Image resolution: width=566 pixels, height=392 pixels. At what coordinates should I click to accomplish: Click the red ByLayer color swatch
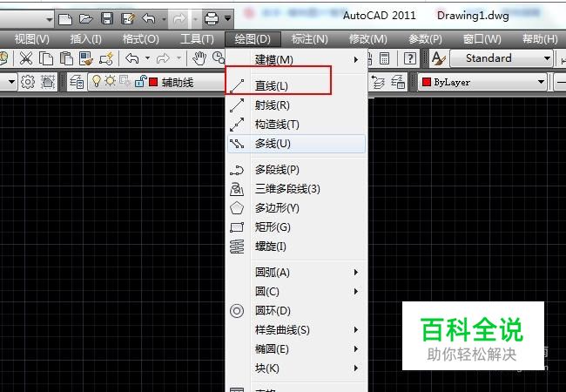point(427,82)
